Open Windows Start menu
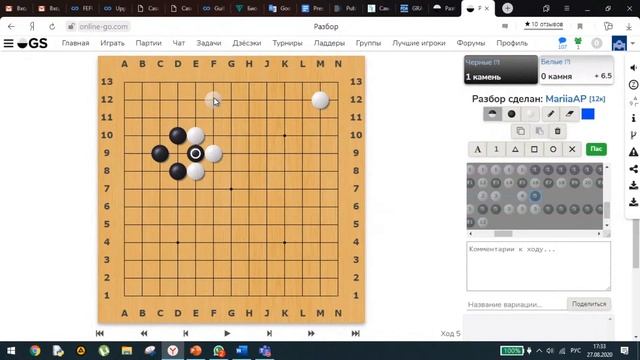 (11, 351)
